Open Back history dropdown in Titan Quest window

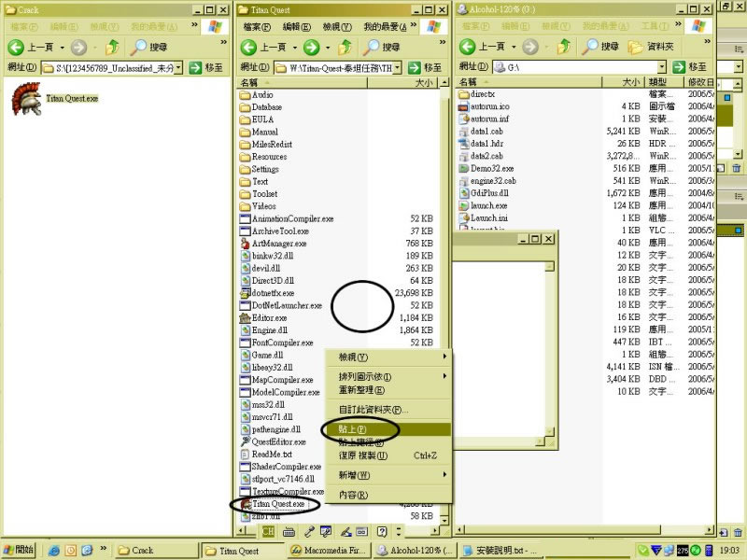295,48
